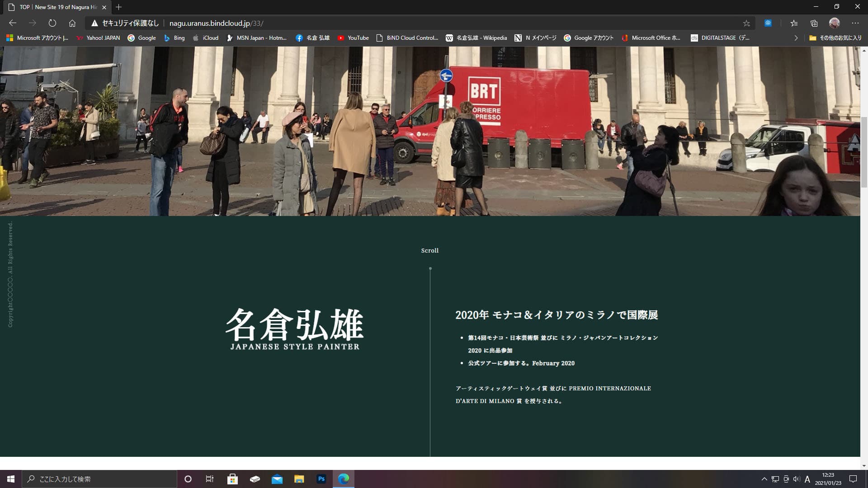Open the other favorites folder

(835, 38)
